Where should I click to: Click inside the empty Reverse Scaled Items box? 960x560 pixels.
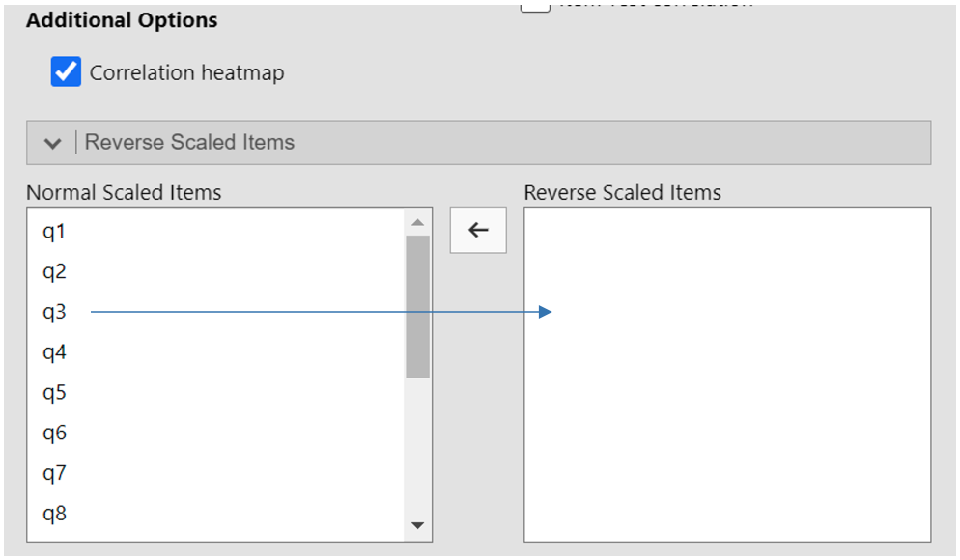pyautogui.click(x=726, y=406)
